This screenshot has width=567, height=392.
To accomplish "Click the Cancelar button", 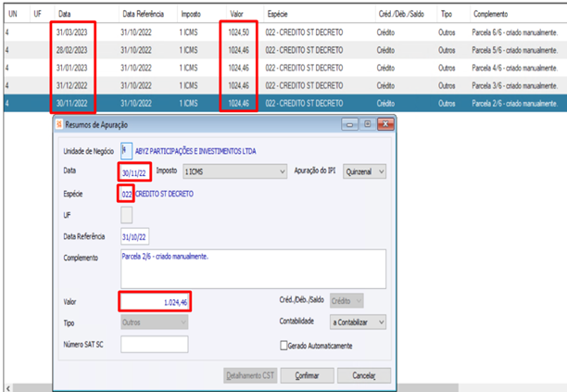I will click(364, 375).
